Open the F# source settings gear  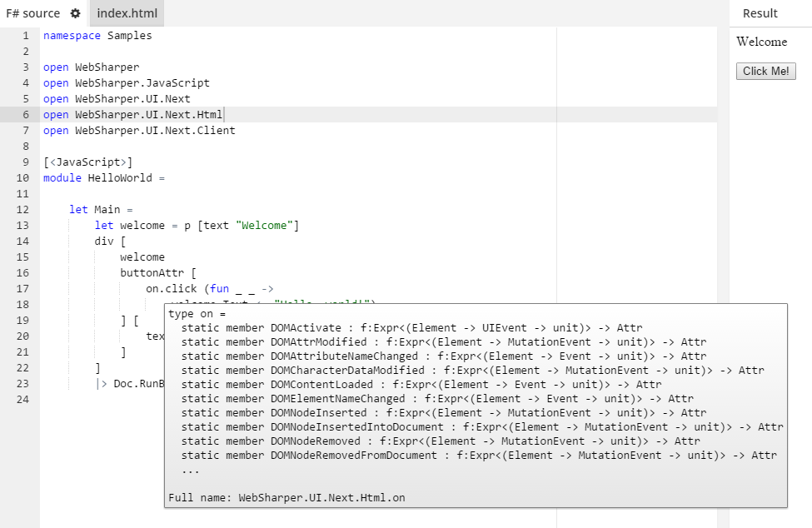click(x=76, y=13)
